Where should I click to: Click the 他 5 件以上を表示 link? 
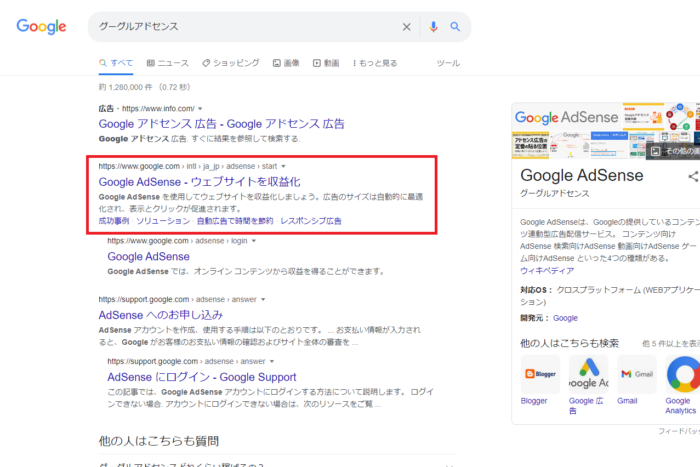(x=671, y=343)
